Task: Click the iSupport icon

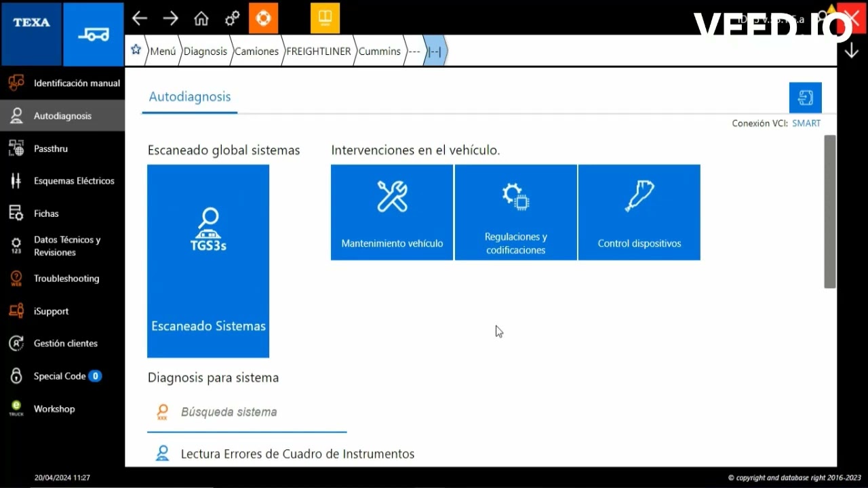Action: [16, 310]
